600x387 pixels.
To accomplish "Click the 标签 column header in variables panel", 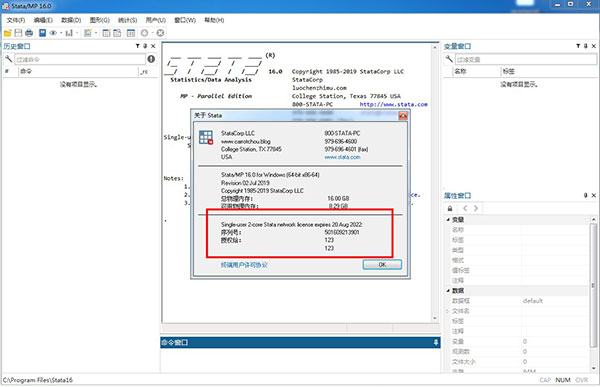I will [x=549, y=71].
